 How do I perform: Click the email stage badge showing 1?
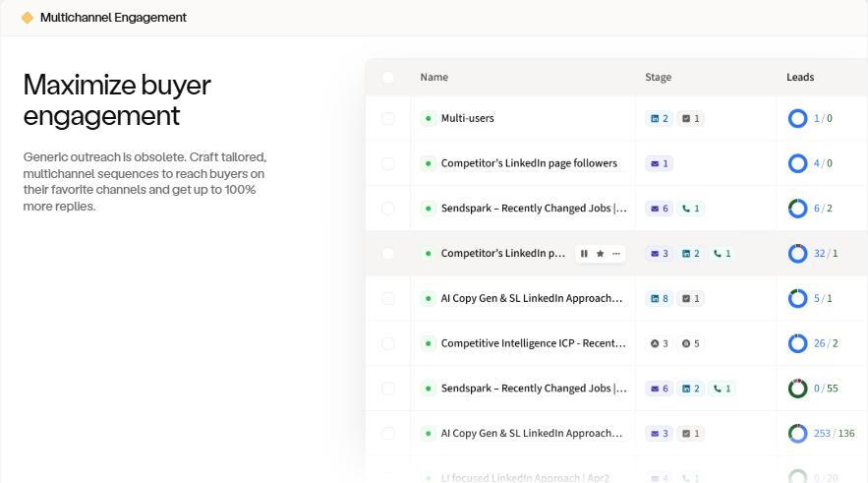point(659,163)
